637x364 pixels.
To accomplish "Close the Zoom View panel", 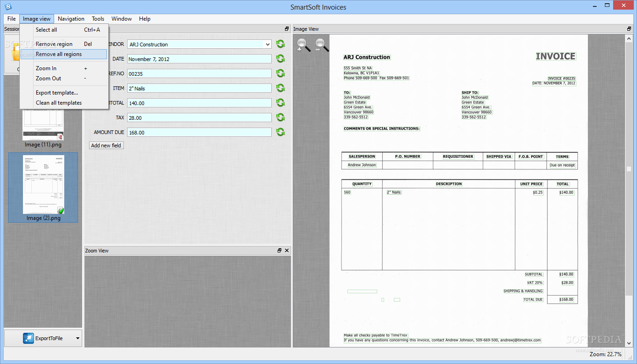I will click(x=287, y=251).
